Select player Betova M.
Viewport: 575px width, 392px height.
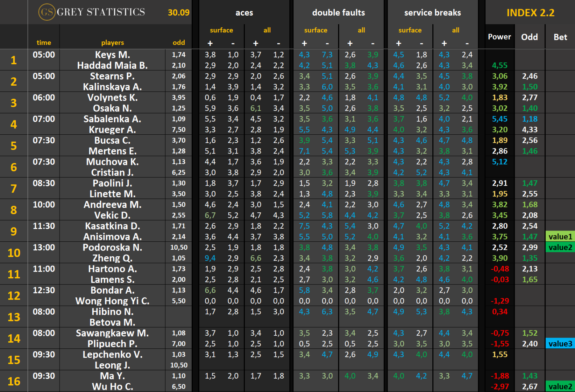(113, 322)
